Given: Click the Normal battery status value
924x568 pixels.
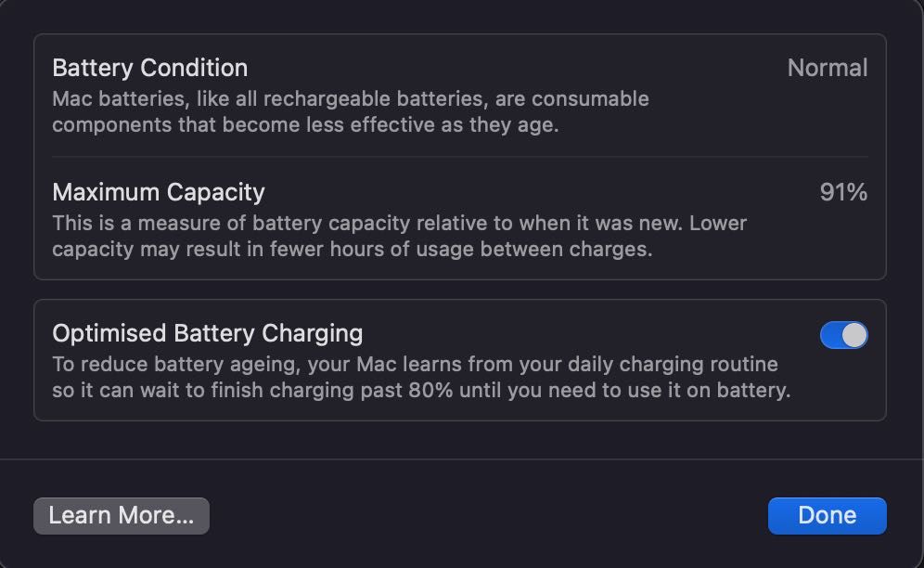Looking at the screenshot, I should click(x=827, y=68).
